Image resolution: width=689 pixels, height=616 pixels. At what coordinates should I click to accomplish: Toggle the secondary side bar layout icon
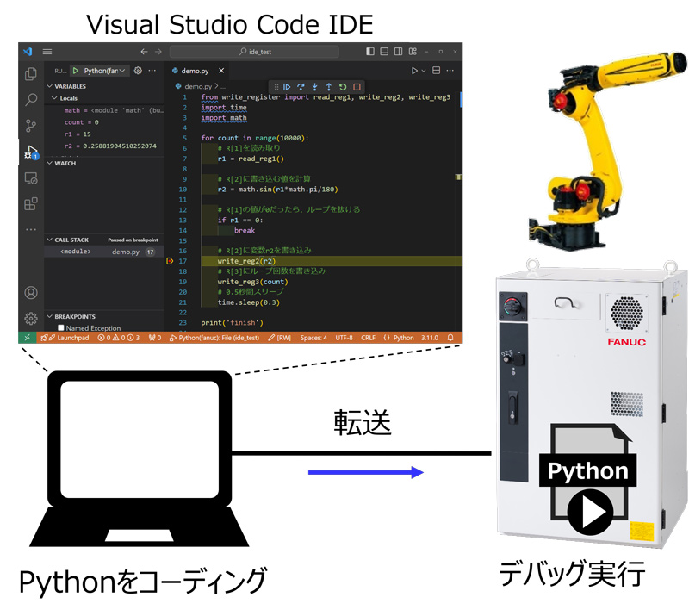[x=398, y=52]
